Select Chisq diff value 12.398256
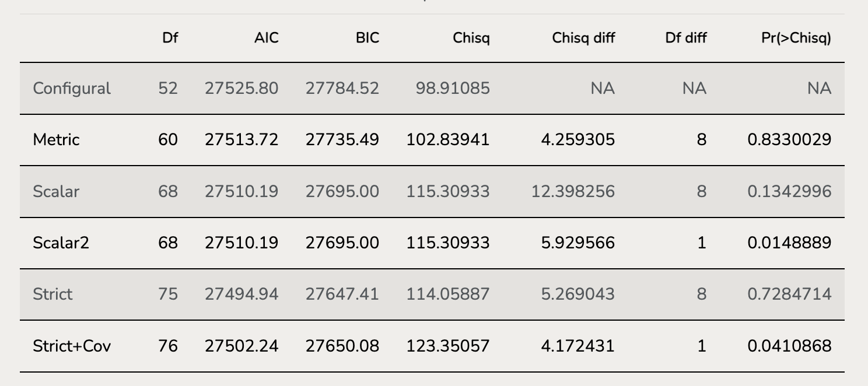Viewport: 868px width, 386px height. coord(573,191)
